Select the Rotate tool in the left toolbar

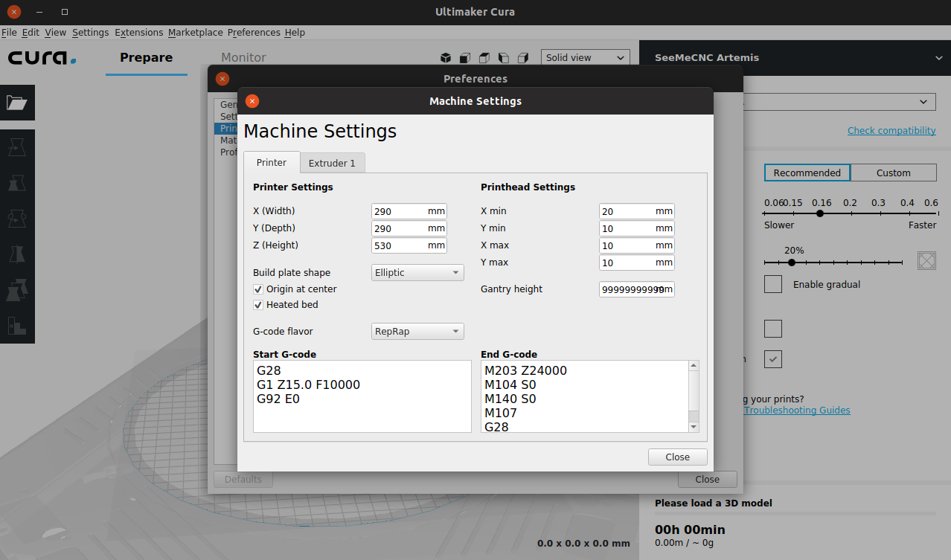(17, 219)
